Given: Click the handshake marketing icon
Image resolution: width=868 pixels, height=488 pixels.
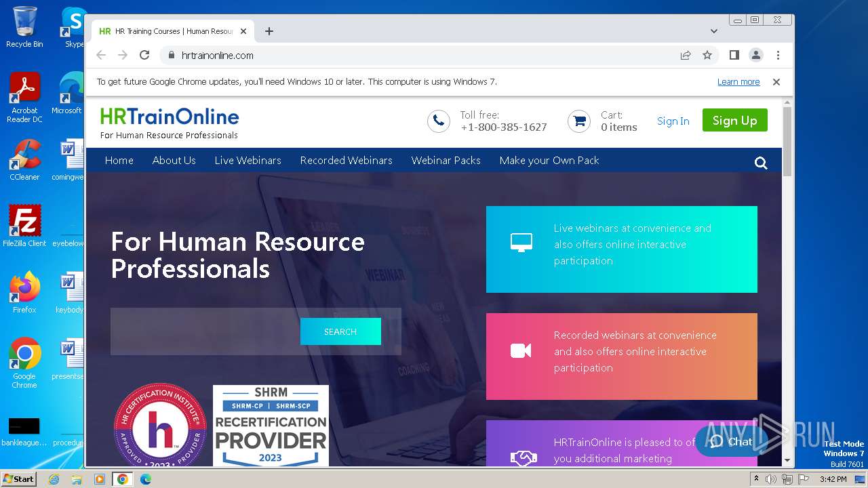Looking at the screenshot, I should (523, 458).
